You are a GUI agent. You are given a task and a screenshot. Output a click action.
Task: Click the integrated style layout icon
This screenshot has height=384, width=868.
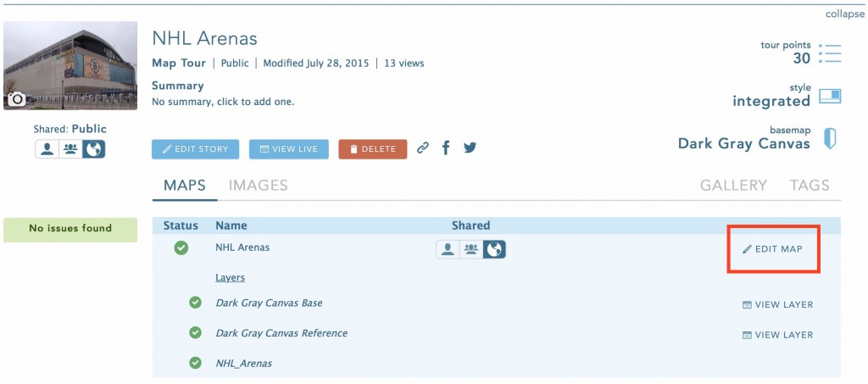830,97
